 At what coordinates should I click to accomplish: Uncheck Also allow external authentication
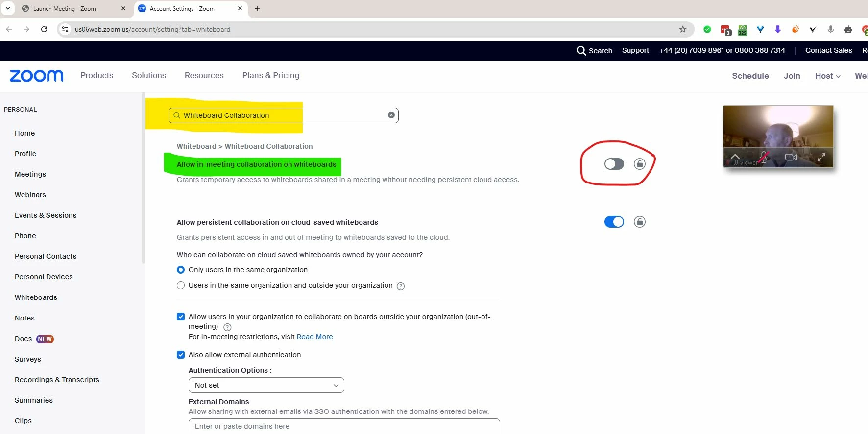[x=181, y=355]
